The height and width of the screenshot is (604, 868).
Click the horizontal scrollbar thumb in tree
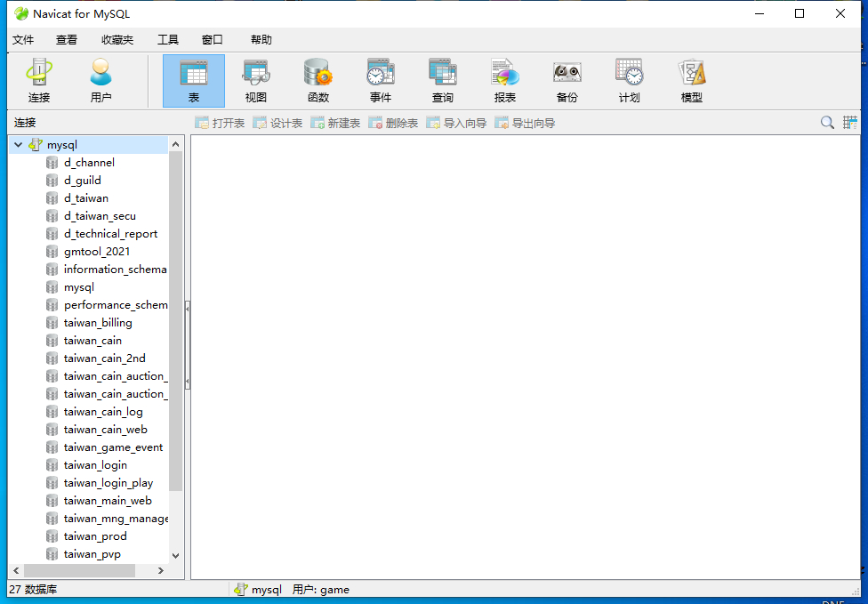coord(79,570)
